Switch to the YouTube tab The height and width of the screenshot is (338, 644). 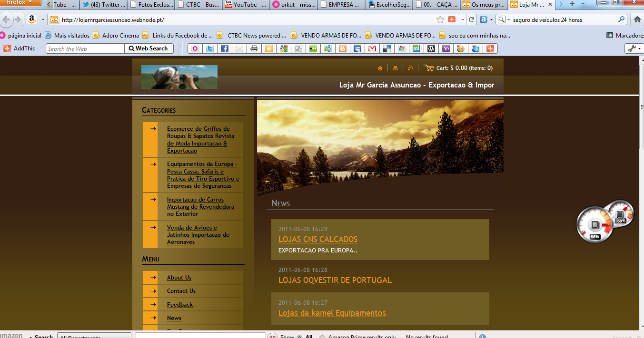(x=246, y=5)
